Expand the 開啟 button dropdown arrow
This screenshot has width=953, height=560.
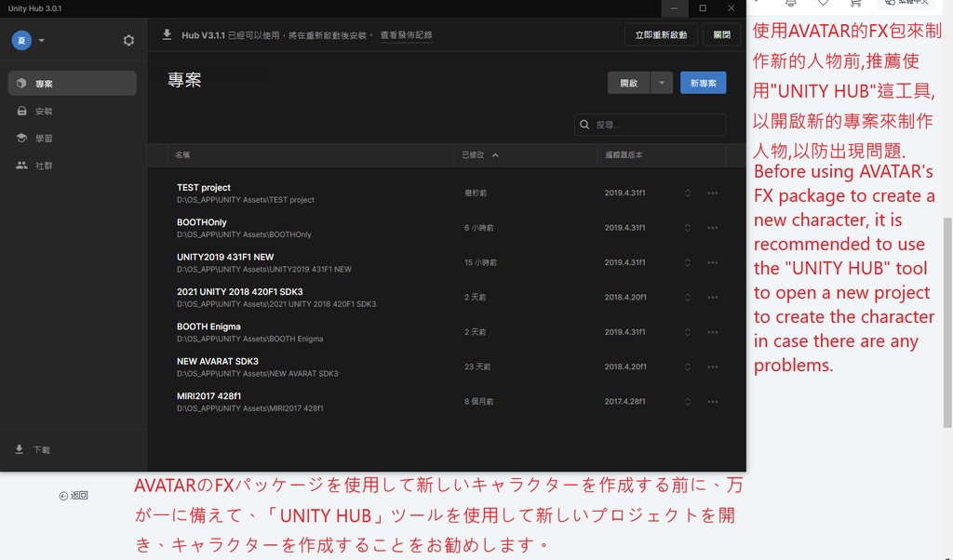[661, 82]
